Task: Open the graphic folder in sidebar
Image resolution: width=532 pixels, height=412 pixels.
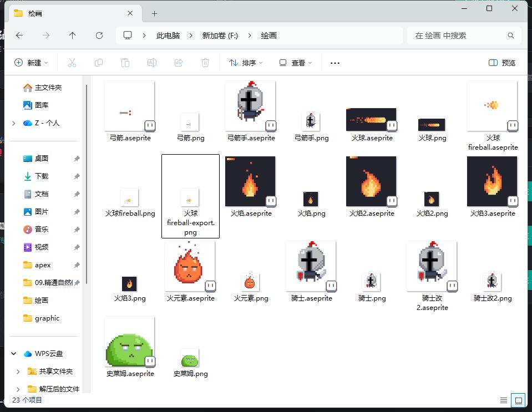Action: pyautogui.click(x=41, y=318)
